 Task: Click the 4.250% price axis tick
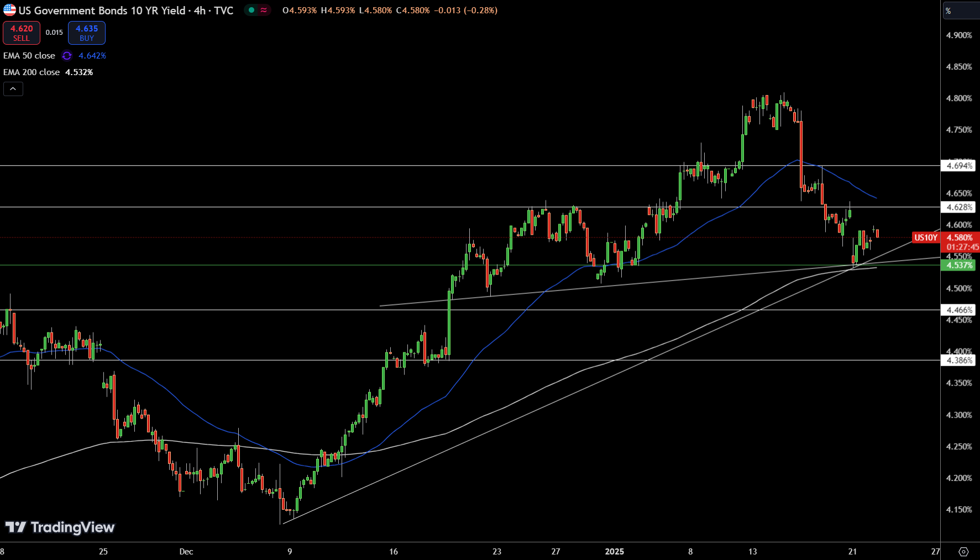click(x=959, y=446)
